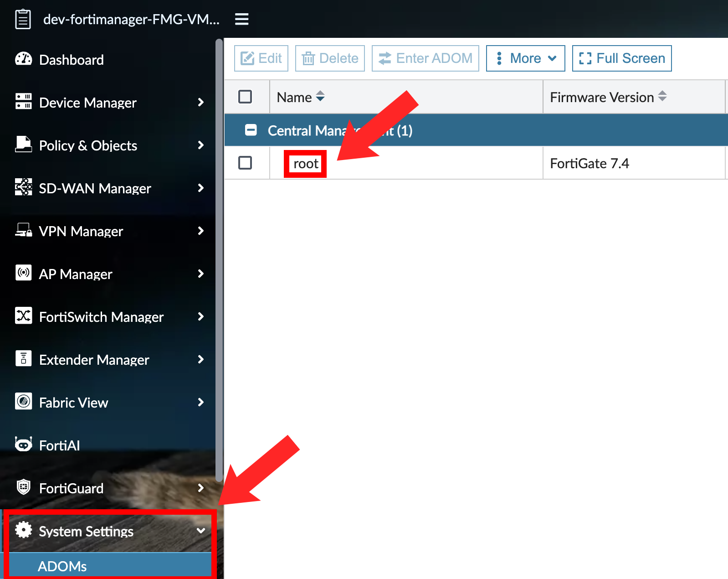Click the hamburger menu icon in header

(x=241, y=19)
